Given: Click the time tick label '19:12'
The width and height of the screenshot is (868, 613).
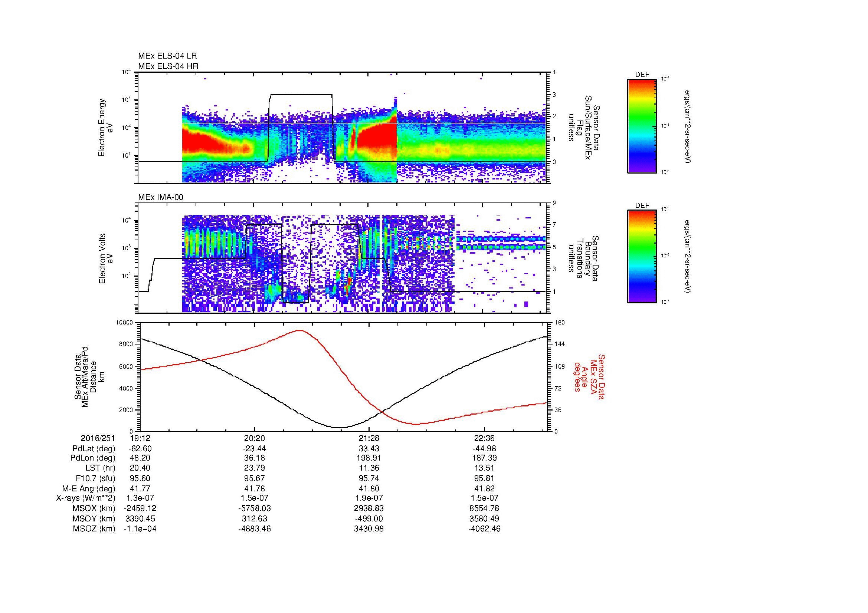Looking at the screenshot, I should click(140, 438).
